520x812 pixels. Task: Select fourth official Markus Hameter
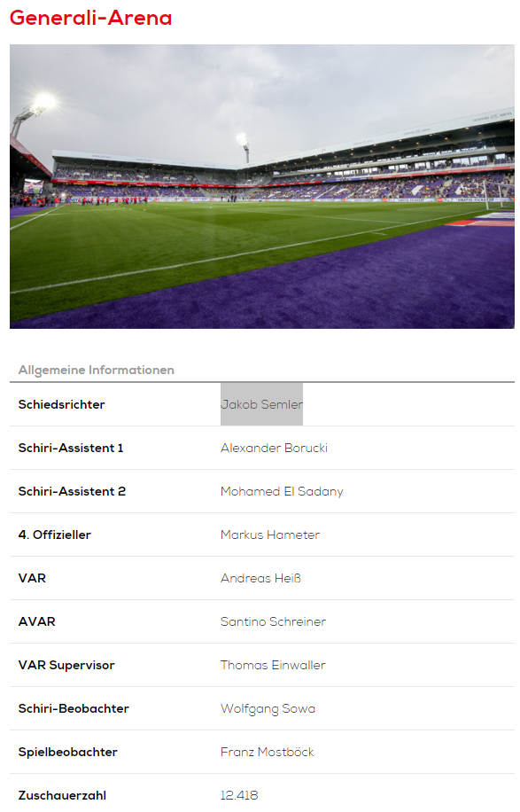(x=270, y=535)
